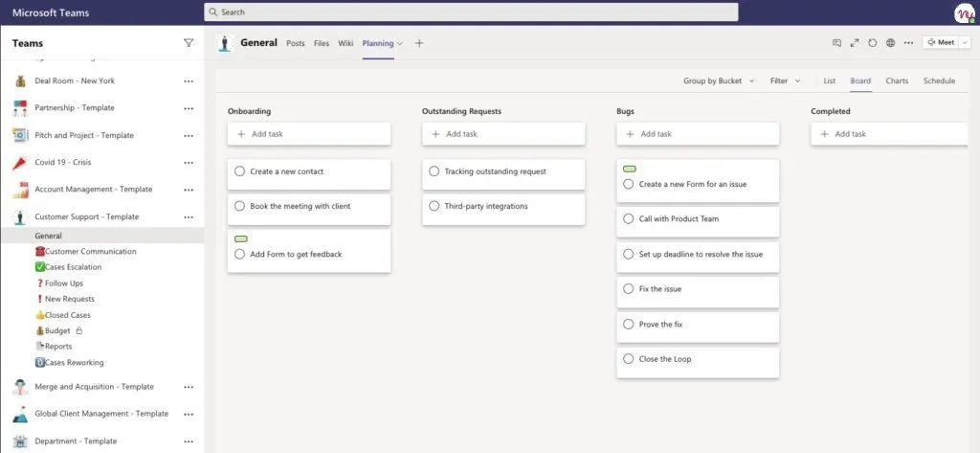Open more options for Global Client Management - Template
980x453 pixels.
pos(189,414)
